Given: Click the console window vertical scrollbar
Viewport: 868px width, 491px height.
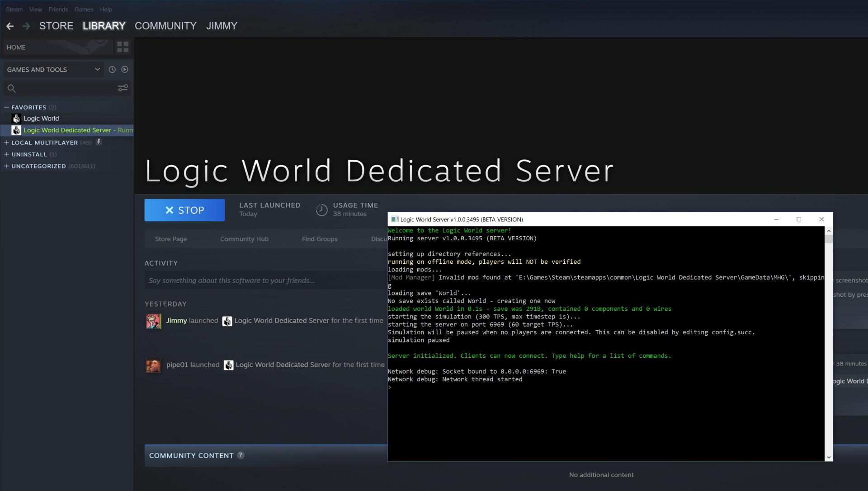Looking at the screenshot, I should 829,343.
